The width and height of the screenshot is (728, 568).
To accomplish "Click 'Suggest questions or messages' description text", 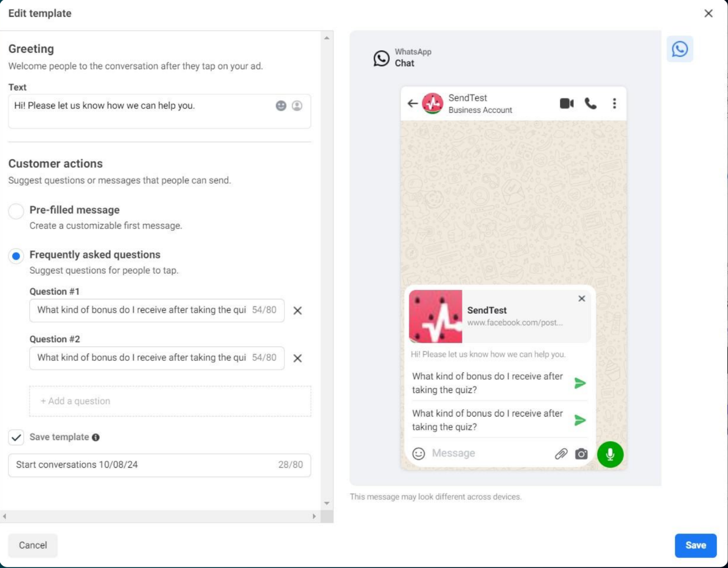I will pyautogui.click(x=120, y=181).
